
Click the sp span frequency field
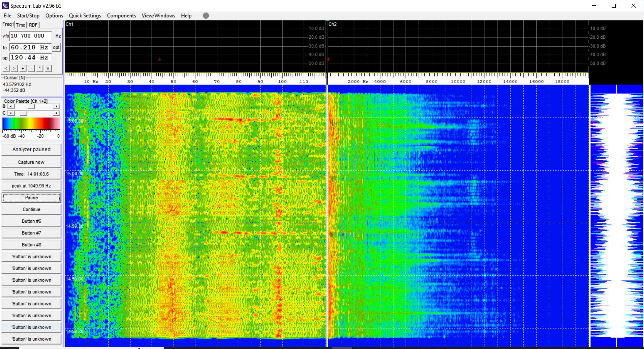pos(30,58)
